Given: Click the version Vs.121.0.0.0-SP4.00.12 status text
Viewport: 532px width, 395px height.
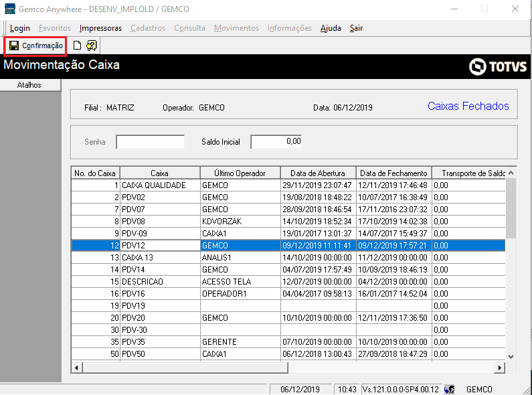Looking at the screenshot, I should tap(401, 389).
